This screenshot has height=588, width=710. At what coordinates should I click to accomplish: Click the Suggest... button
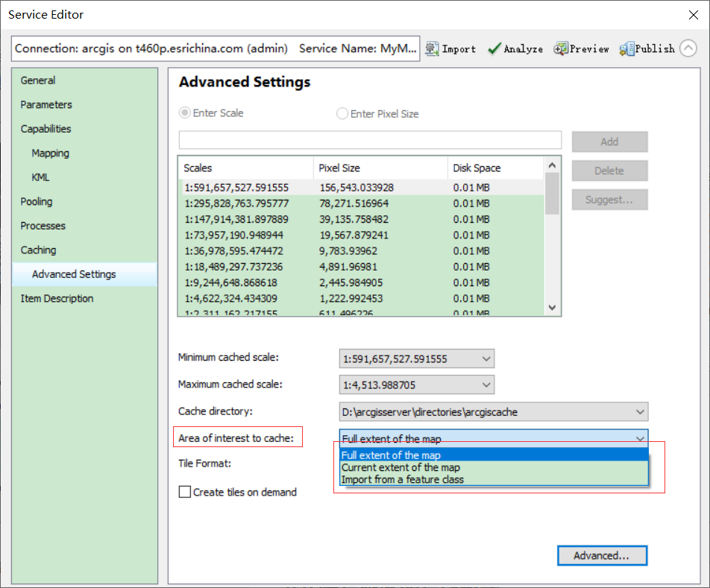click(x=609, y=200)
